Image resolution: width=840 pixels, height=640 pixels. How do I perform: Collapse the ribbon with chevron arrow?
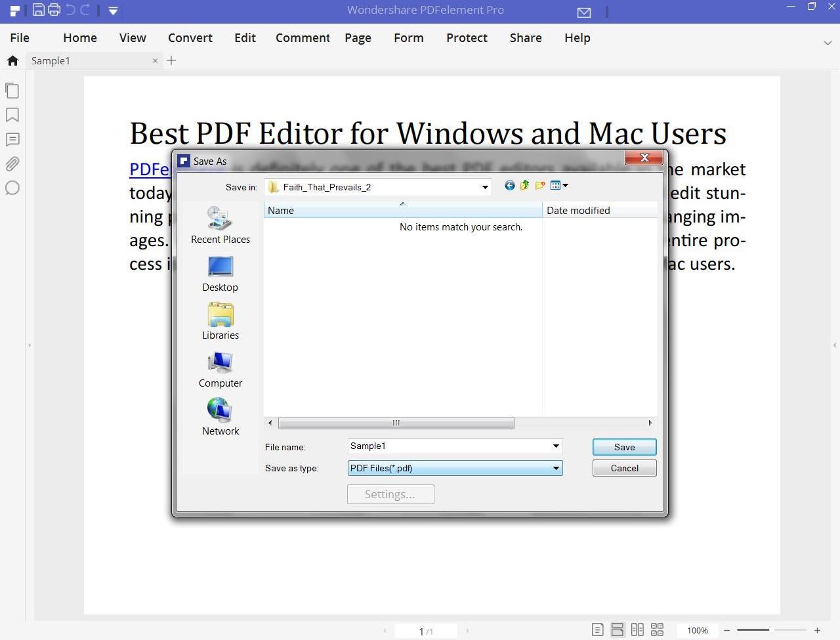click(828, 43)
